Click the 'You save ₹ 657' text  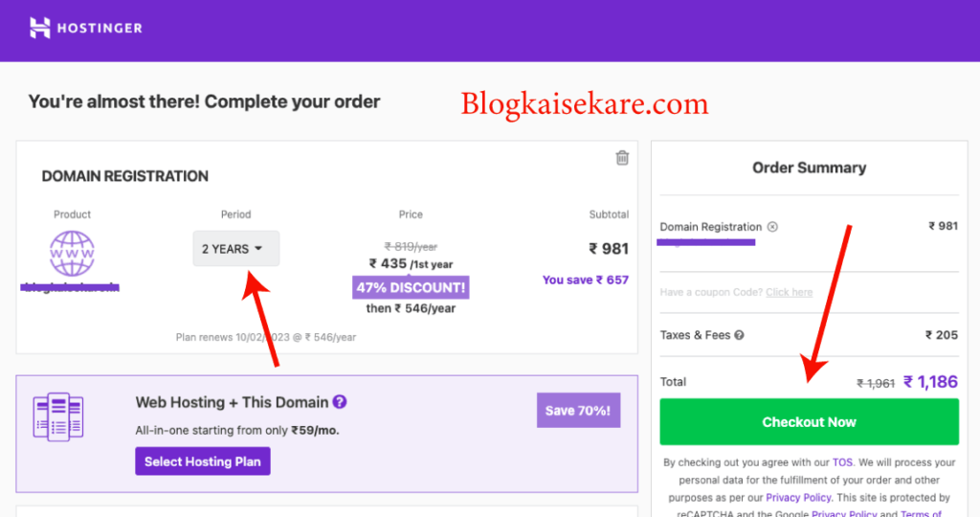click(586, 281)
